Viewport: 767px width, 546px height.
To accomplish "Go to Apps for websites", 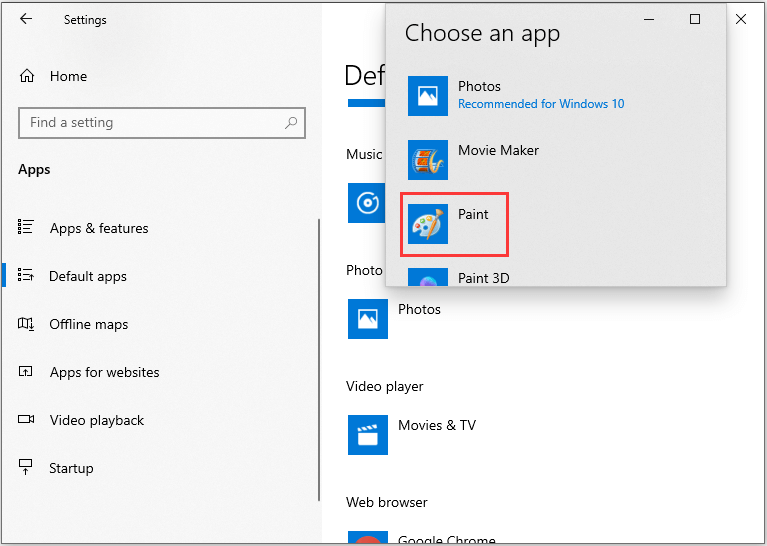I will (x=104, y=372).
